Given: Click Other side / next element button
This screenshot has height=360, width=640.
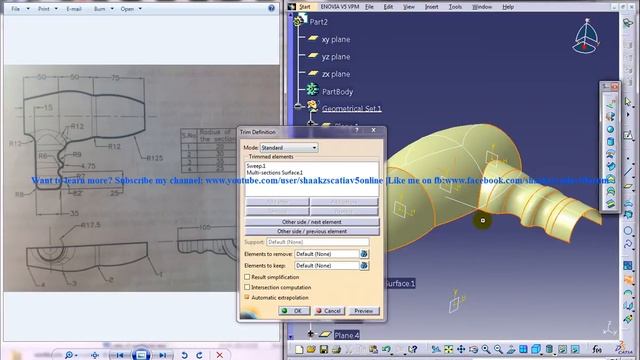Looking at the screenshot, I should tap(312, 222).
